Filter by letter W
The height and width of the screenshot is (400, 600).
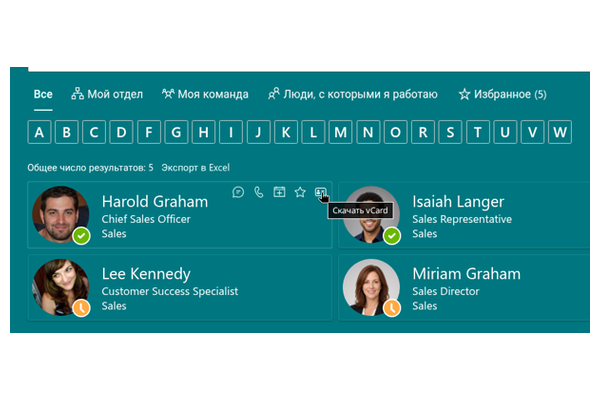pos(560,132)
